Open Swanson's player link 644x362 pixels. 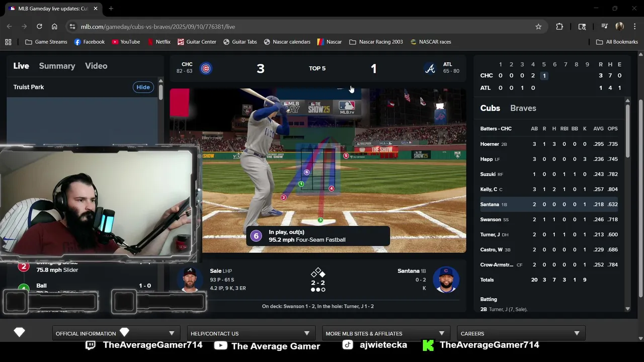coord(491,219)
